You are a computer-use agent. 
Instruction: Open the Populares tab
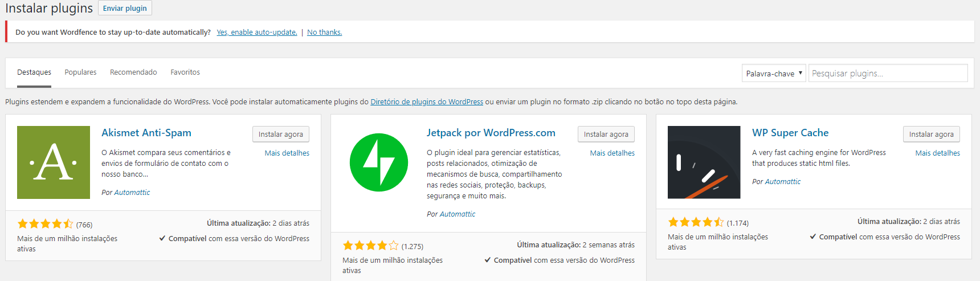point(80,72)
